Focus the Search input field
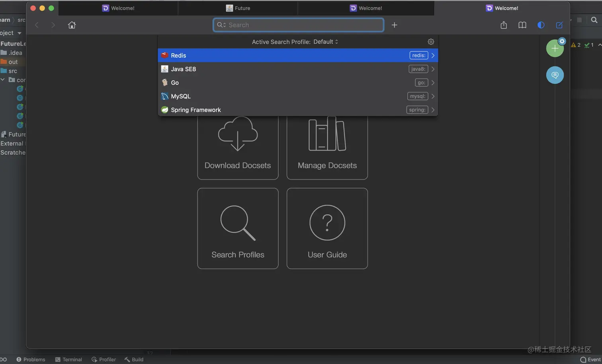 point(298,25)
